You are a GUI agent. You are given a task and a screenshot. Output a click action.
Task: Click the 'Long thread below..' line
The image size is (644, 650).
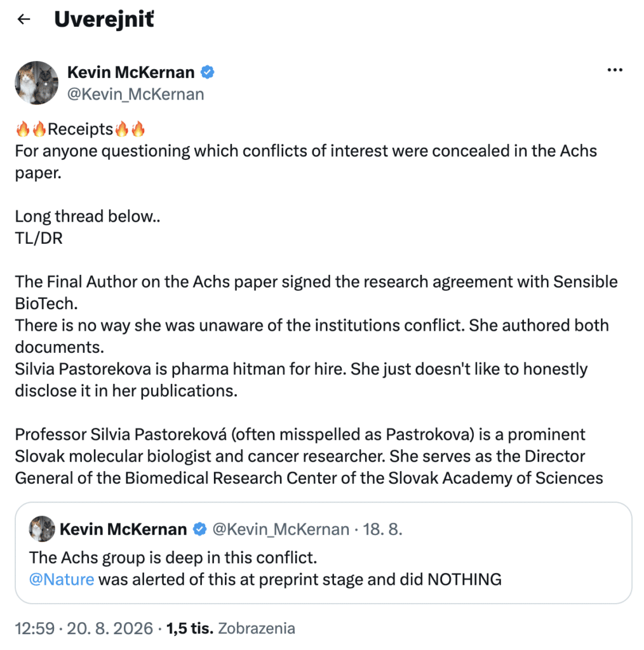click(x=88, y=216)
